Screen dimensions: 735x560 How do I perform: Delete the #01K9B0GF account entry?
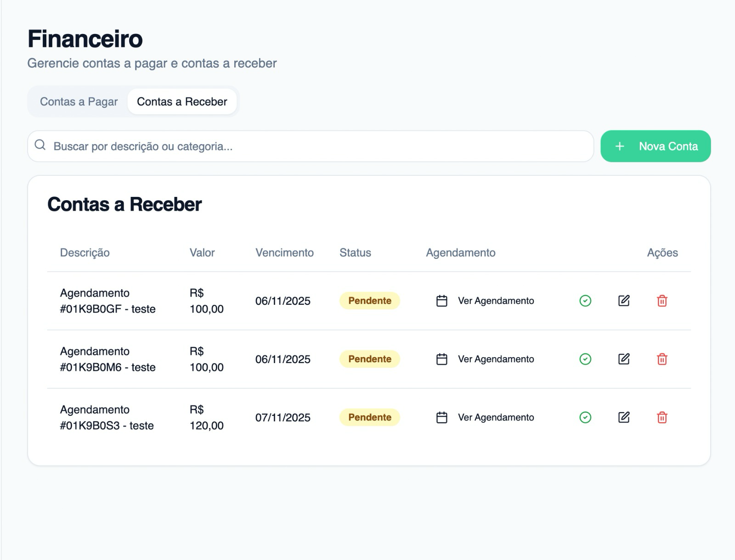[662, 301]
